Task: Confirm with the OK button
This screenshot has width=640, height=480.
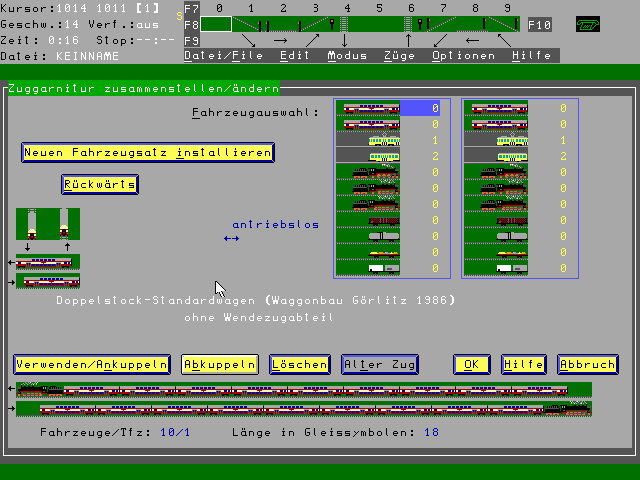Action: click(x=471, y=365)
